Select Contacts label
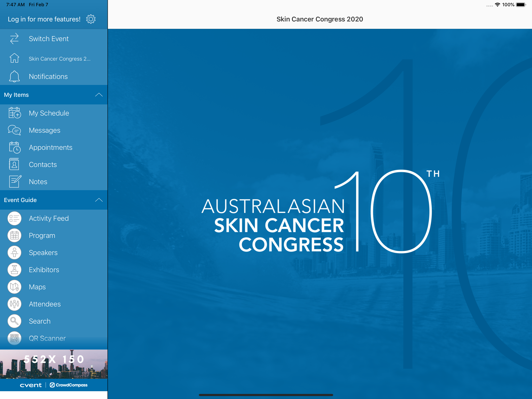 coord(43,164)
